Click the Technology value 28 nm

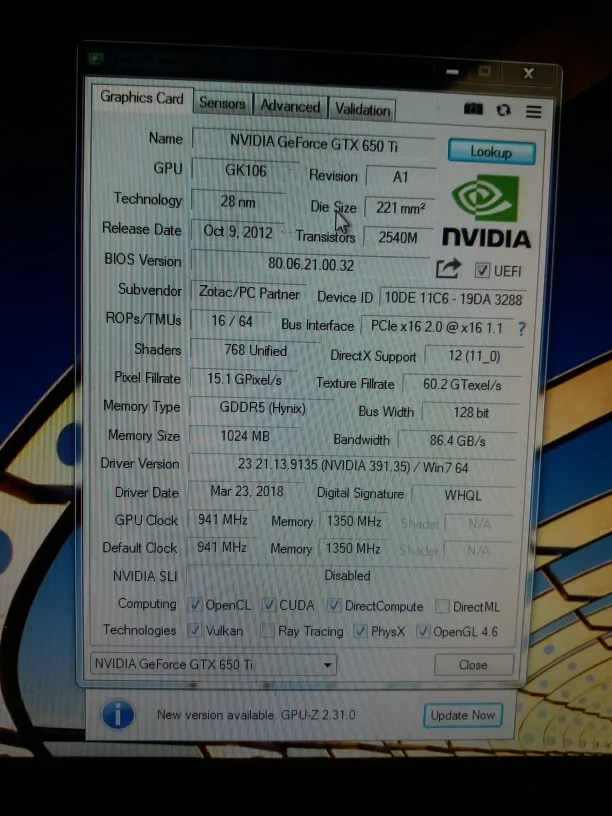click(238, 201)
